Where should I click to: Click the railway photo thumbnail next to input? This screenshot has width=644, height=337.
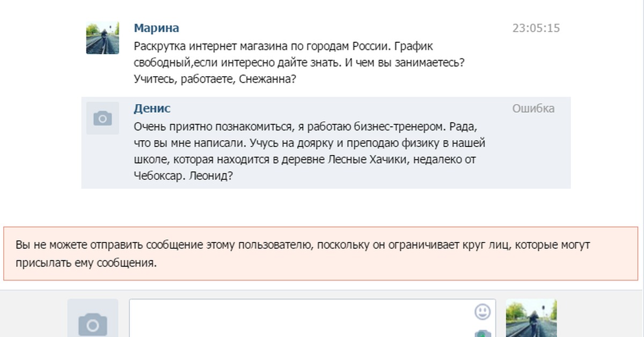531,319
